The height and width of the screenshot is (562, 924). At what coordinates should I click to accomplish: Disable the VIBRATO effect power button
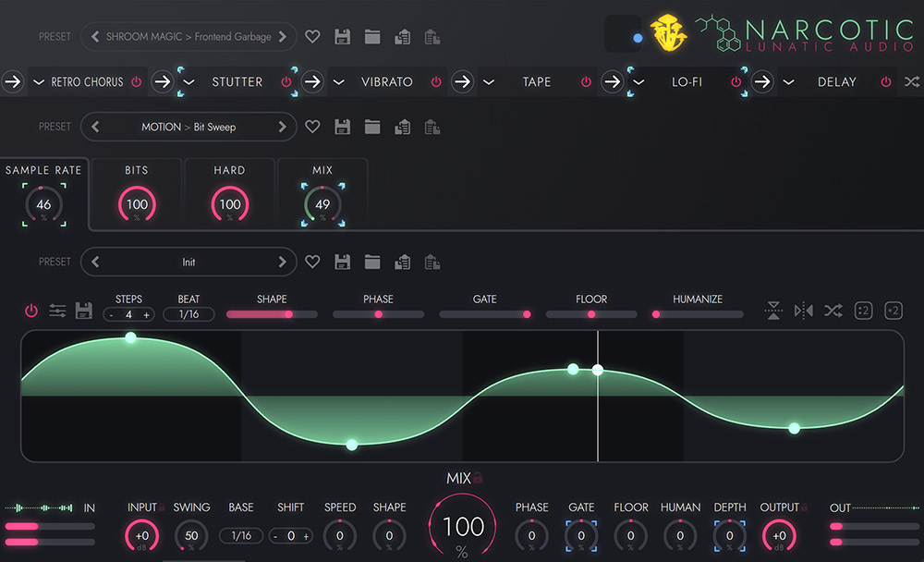tap(435, 81)
